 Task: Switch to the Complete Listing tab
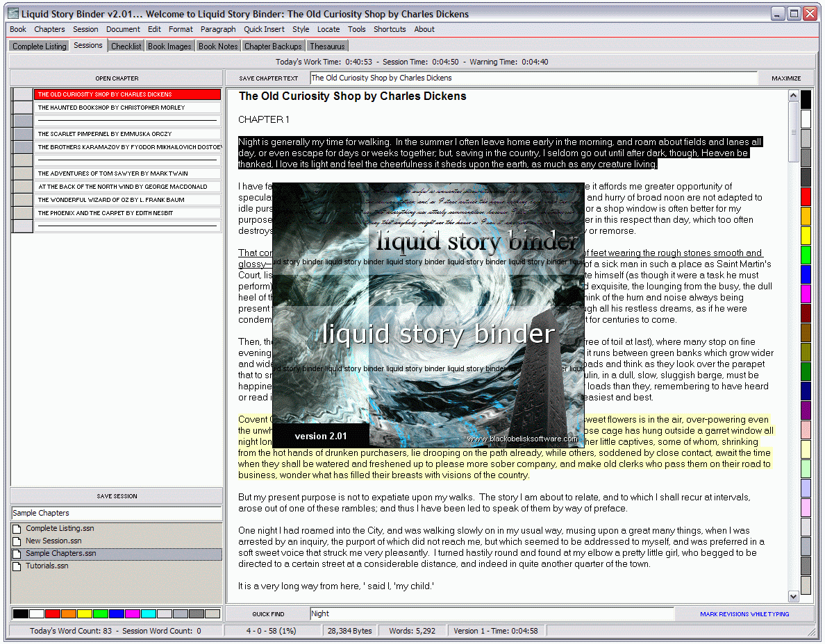click(40, 46)
